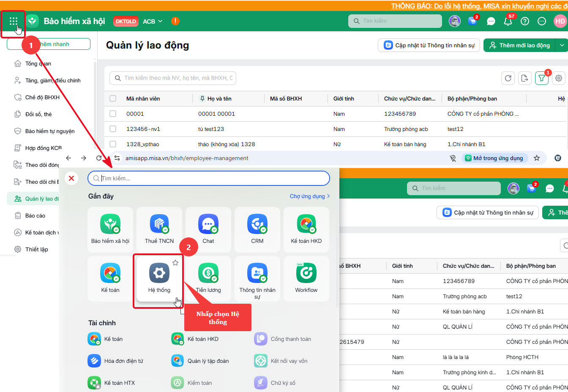Image resolution: width=568 pixels, height=392 pixels.
Task: Tick the checkbox for employee 00001
Action: pos(113,114)
